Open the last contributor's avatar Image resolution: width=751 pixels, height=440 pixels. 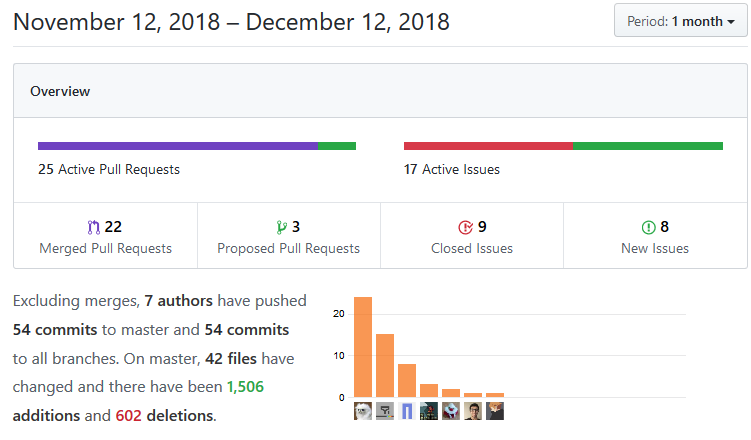coord(495,411)
